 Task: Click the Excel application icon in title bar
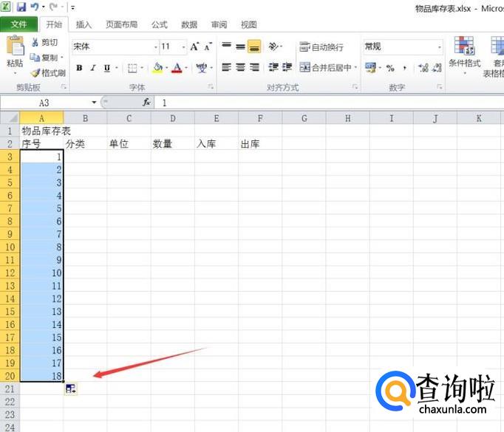(6, 7)
